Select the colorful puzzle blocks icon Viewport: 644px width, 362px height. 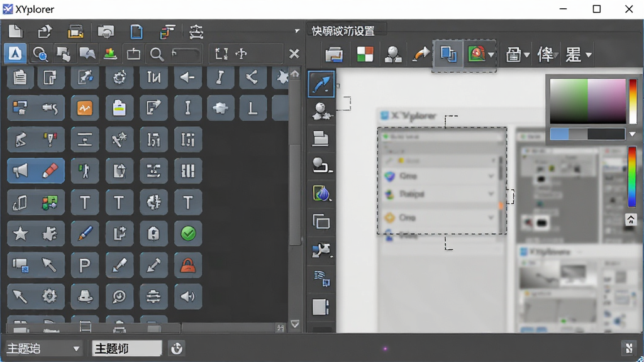(50, 202)
